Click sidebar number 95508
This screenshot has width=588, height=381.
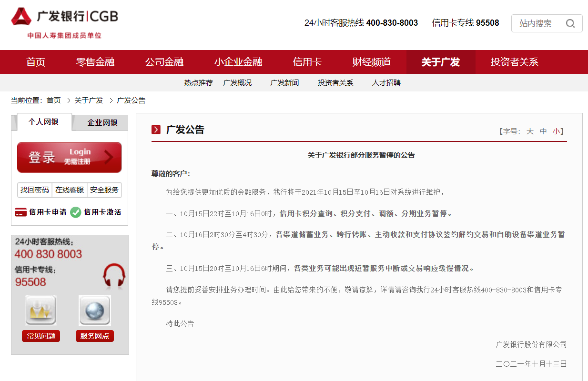(x=30, y=282)
